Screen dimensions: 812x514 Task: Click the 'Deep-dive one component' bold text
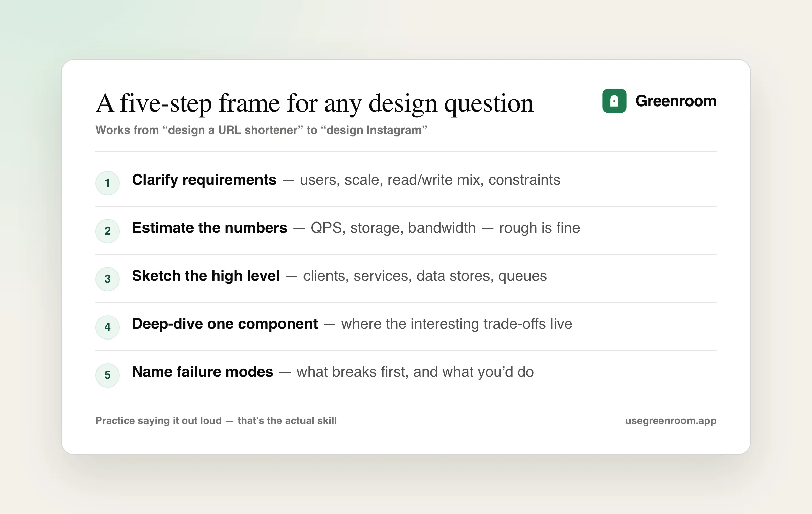pos(225,324)
